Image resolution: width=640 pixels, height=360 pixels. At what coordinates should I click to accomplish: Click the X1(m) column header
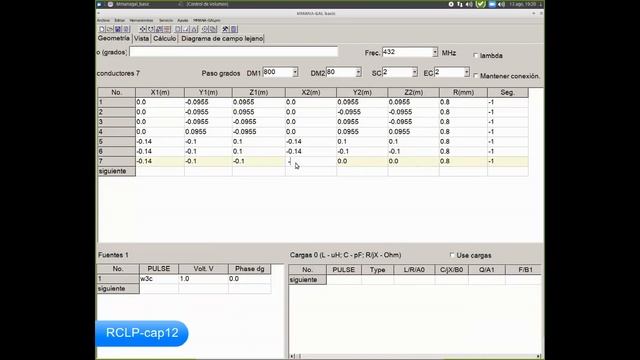pyautogui.click(x=160, y=93)
